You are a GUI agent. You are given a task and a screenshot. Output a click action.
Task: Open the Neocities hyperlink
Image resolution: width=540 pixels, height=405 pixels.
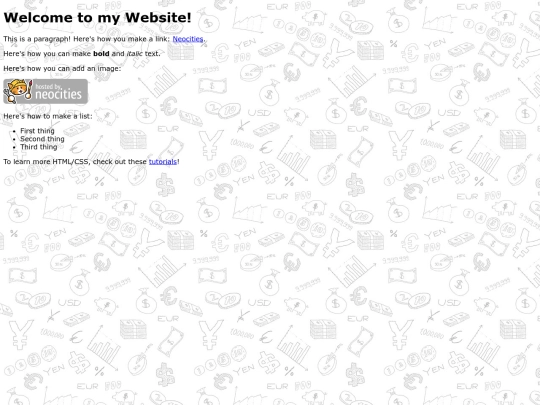pyautogui.click(x=188, y=39)
